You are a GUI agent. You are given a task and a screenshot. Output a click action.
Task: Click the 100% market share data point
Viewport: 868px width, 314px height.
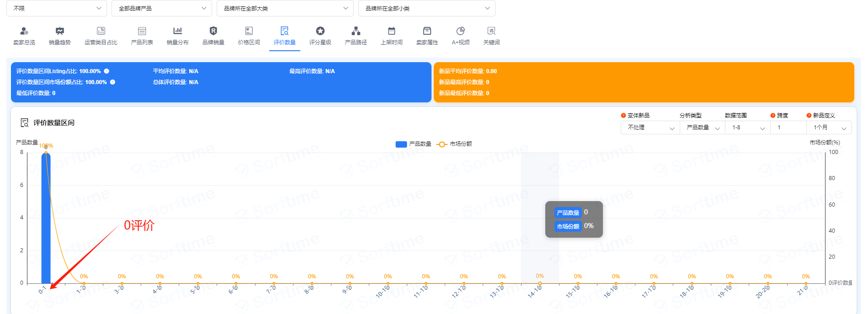(46, 153)
